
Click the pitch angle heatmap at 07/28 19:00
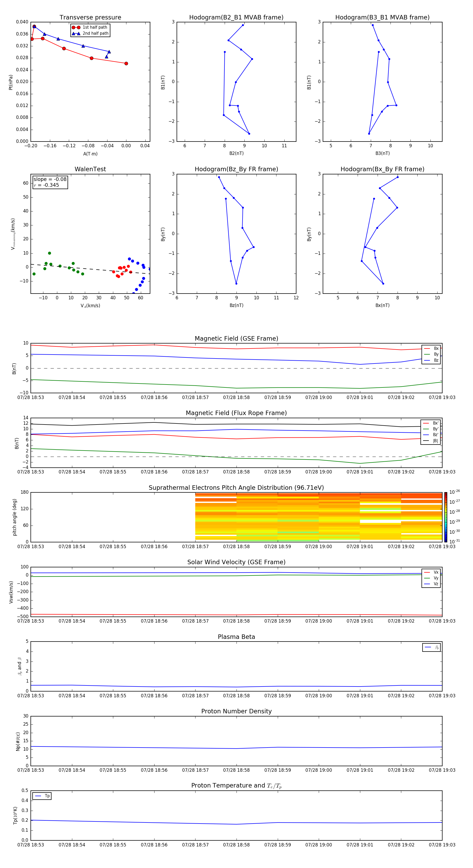pos(318,517)
